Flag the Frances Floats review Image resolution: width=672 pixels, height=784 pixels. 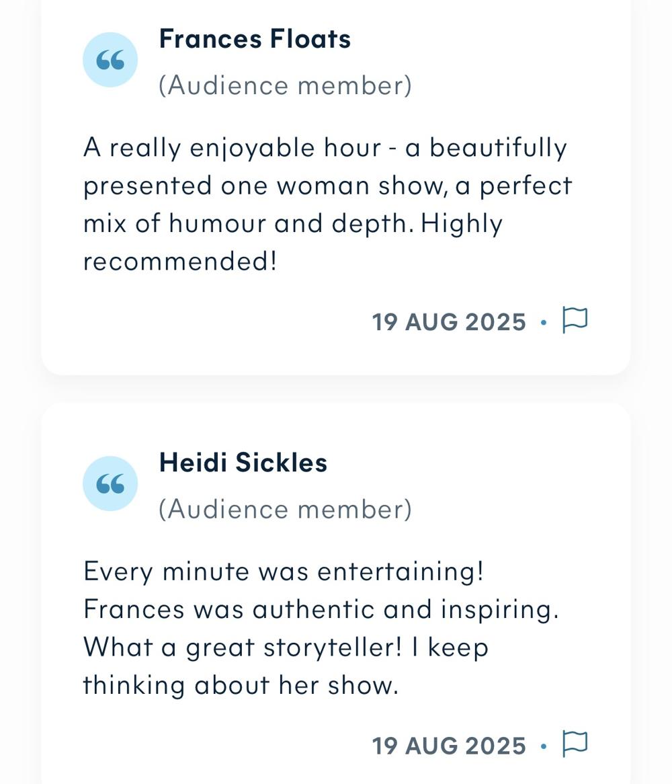575,320
